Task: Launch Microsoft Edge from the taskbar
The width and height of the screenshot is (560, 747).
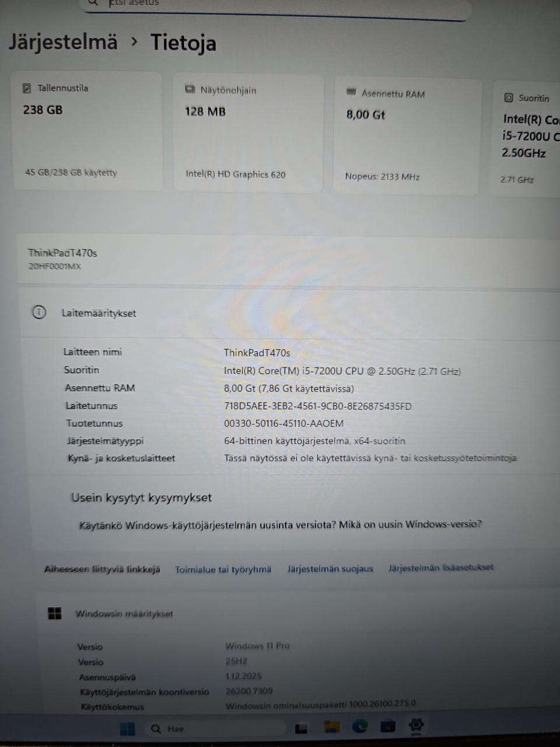Action: [359, 727]
